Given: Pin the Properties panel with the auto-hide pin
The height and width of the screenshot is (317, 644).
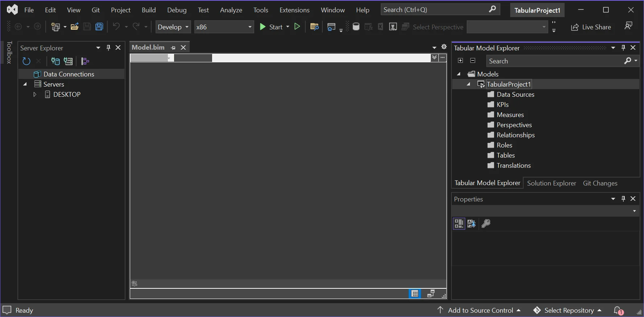Looking at the screenshot, I should 623,199.
